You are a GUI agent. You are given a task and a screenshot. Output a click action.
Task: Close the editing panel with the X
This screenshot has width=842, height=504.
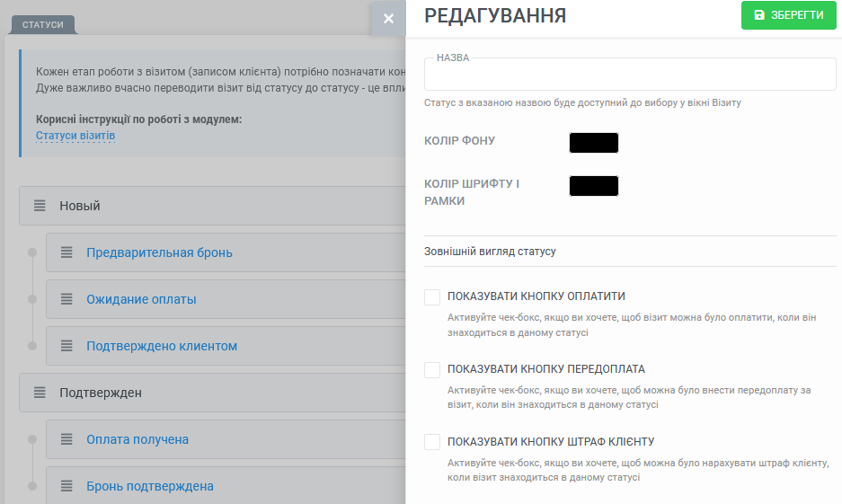tap(389, 19)
